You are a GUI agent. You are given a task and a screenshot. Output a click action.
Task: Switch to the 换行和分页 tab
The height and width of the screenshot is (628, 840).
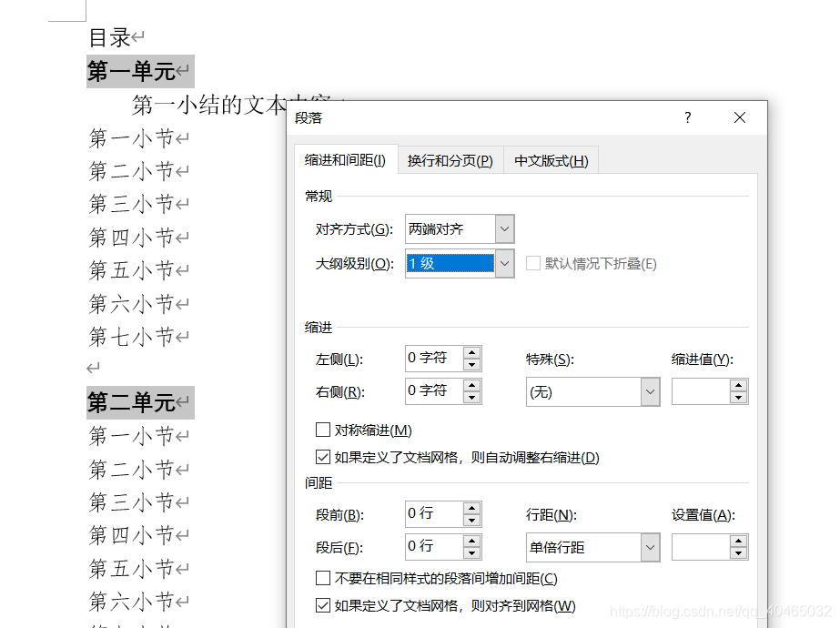450,159
